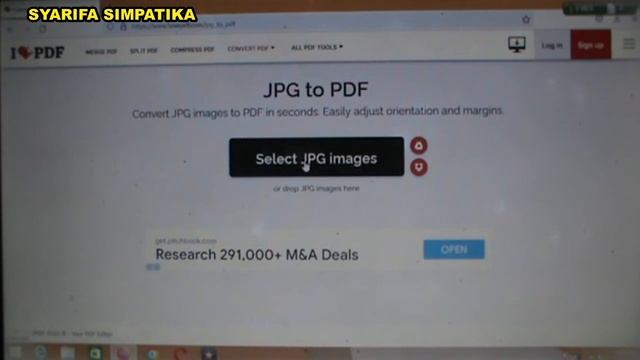
Task: Choose images from Dropbox icon
Action: coord(419,167)
